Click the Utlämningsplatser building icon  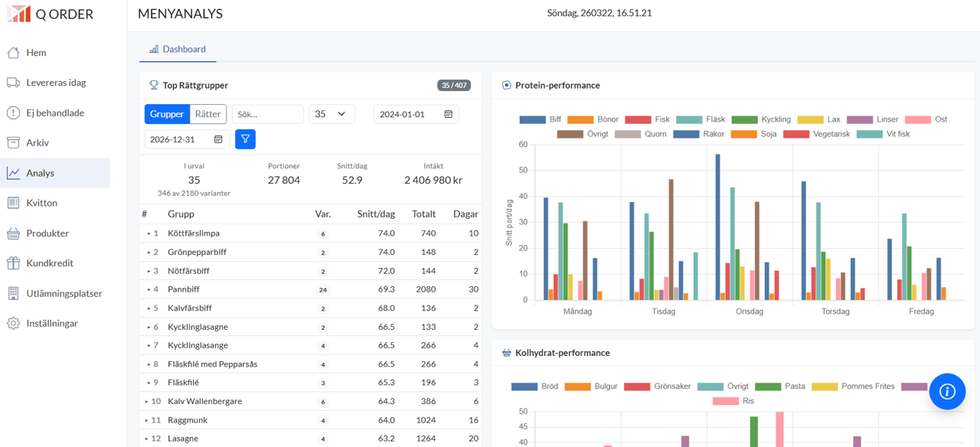pos(13,293)
